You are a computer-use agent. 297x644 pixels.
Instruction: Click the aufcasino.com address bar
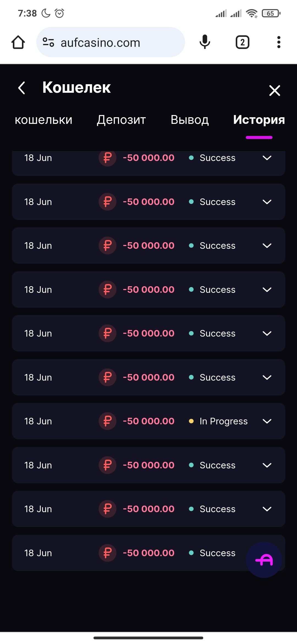(110, 42)
